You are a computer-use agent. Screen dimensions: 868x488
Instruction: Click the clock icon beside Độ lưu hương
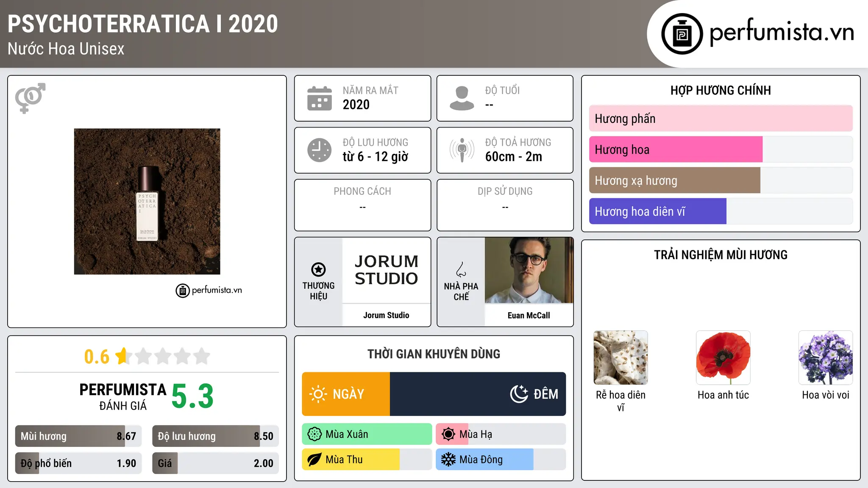tap(320, 150)
